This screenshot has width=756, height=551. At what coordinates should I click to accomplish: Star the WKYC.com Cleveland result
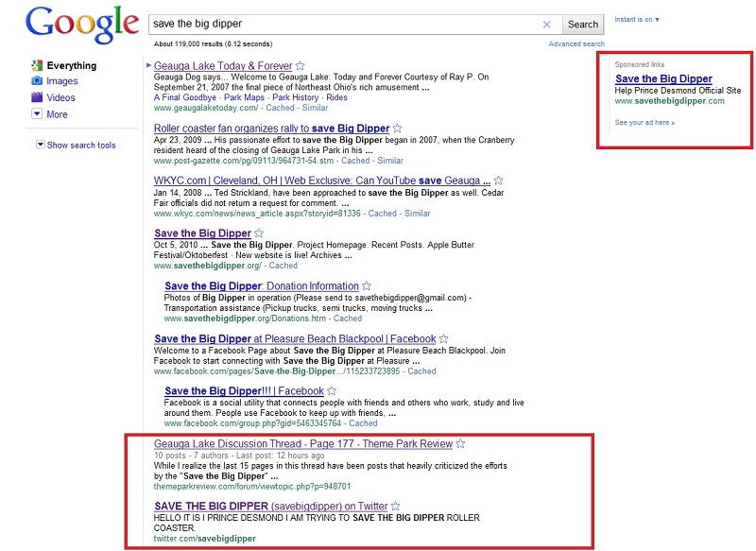(499, 181)
